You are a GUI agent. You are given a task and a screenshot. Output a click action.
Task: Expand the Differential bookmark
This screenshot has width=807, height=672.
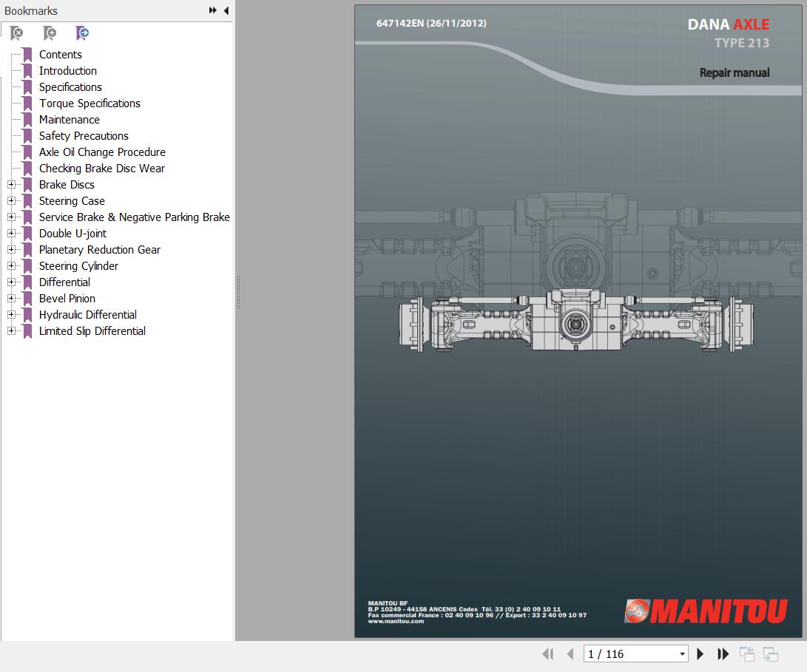[x=11, y=282]
